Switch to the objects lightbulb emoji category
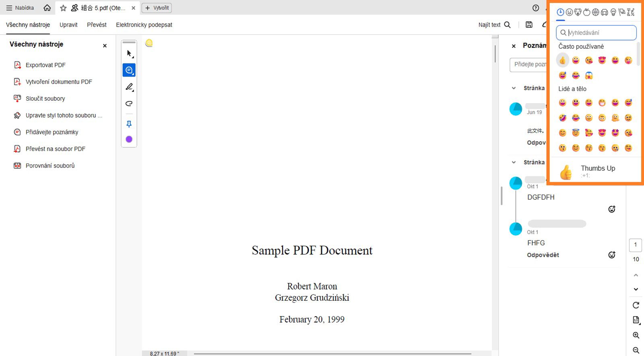The image size is (644, 356). tap(613, 12)
